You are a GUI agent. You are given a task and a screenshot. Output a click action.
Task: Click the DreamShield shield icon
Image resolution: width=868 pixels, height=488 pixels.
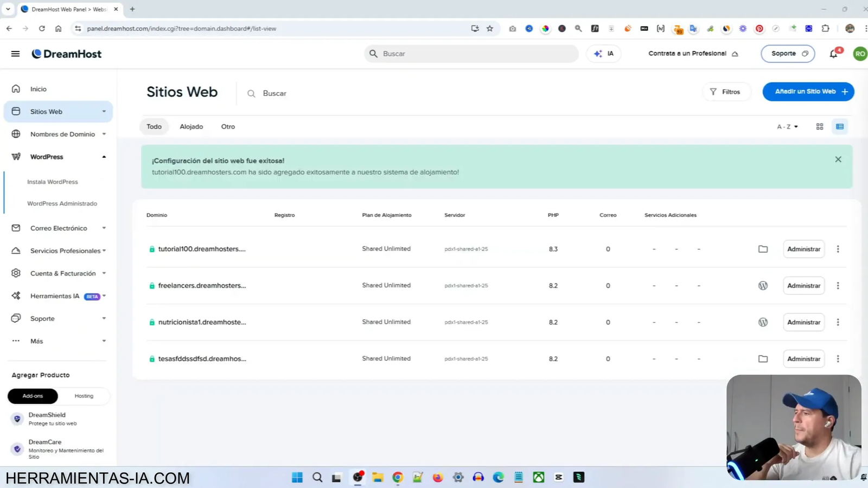tap(16, 418)
